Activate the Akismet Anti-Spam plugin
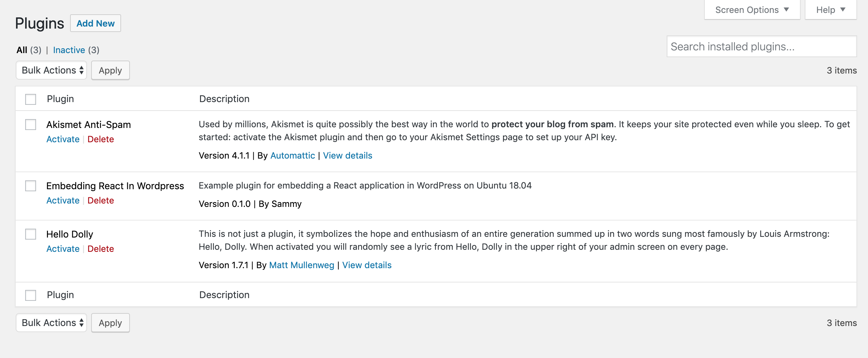The image size is (868, 358). [63, 139]
